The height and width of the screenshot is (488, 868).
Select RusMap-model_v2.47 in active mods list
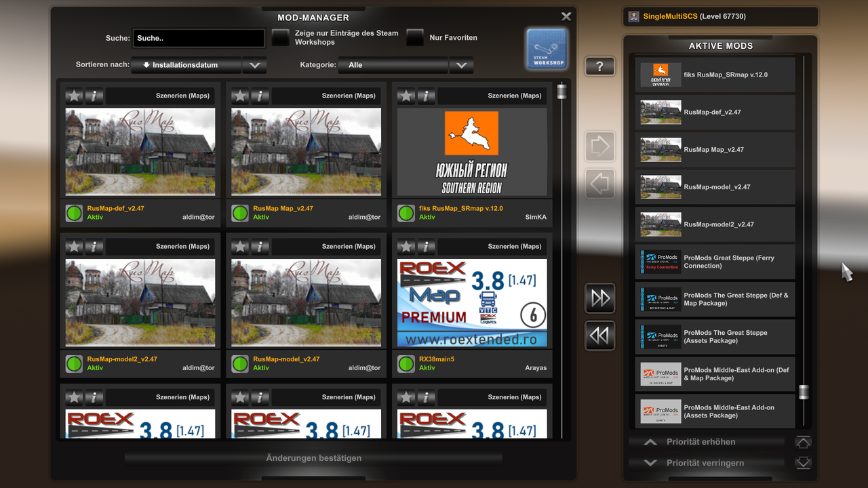[x=715, y=186]
